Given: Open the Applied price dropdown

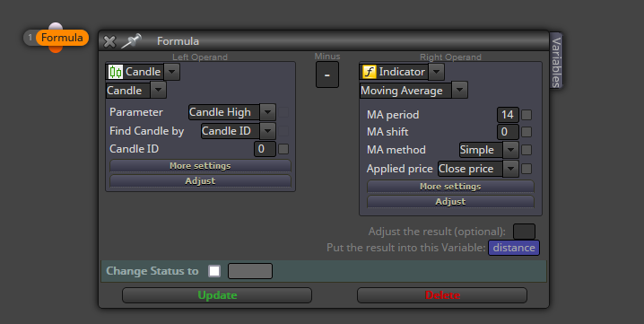Looking at the screenshot, I should tap(510, 169).
